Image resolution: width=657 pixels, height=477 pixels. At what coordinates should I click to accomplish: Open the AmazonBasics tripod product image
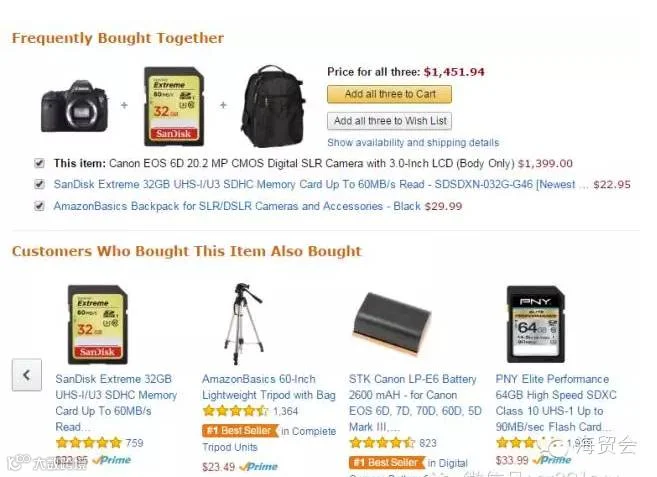pyautogui.click(x=243, y=324)
